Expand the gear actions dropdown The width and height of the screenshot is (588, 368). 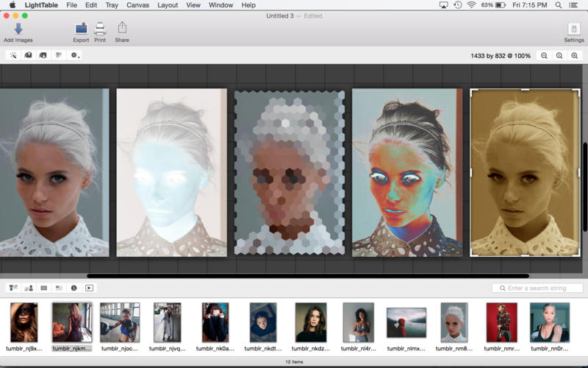tap(75, 55)
